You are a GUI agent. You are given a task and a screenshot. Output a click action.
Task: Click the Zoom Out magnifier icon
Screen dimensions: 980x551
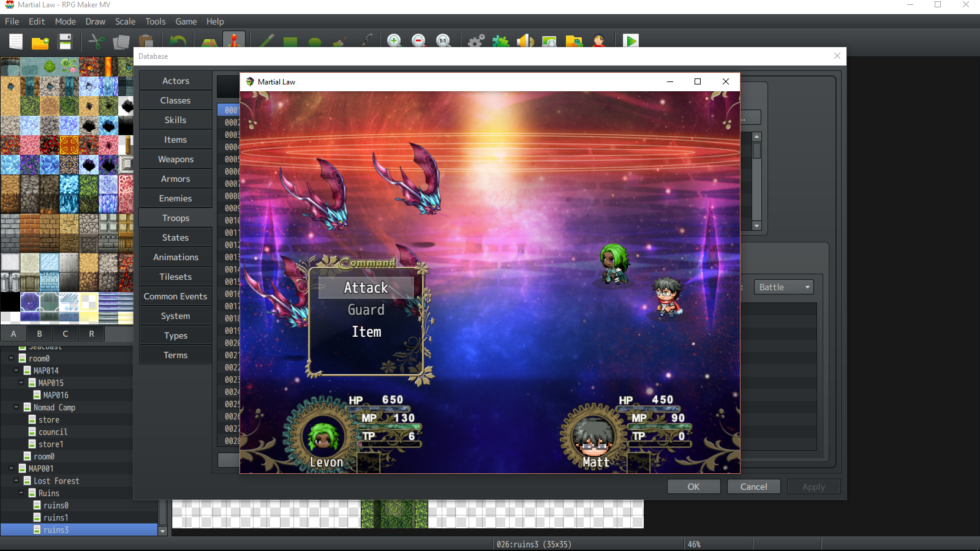(x=419, y=42)
